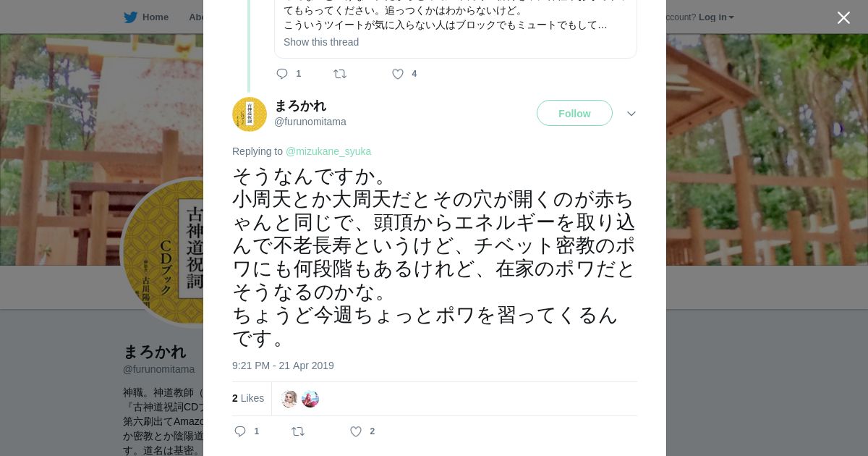Click the Twitter bird Home icon
The height and width of the screenshot is (456, 868).
coord(130,17)
